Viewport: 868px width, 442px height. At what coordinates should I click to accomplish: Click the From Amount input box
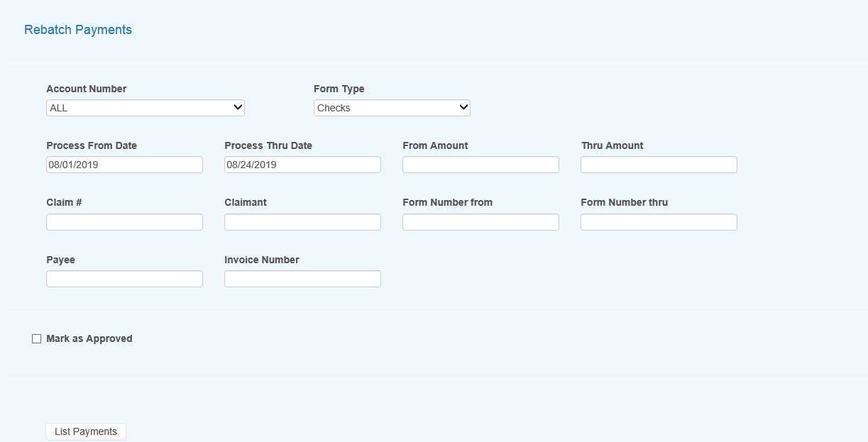480,165
